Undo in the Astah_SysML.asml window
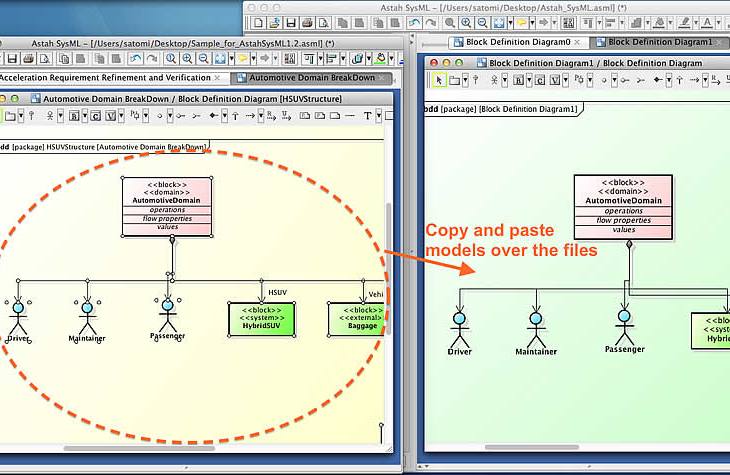The height and width of the screenshot is (475, 730). tap(414, 22)
